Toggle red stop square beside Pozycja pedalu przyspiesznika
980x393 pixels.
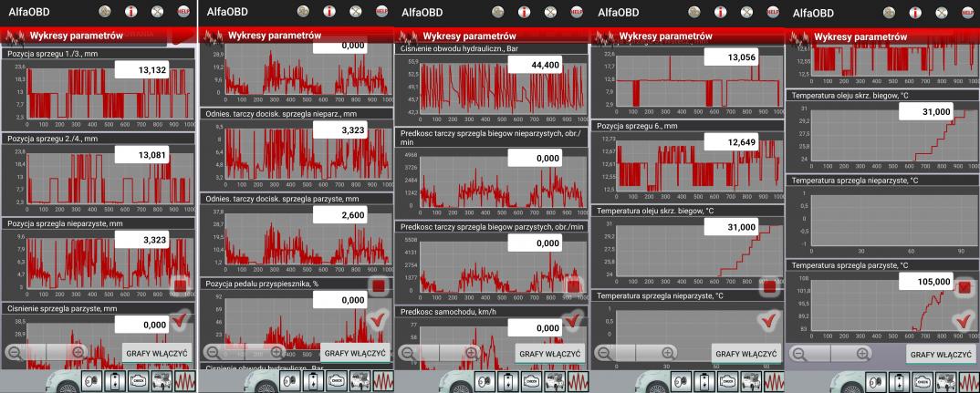[x=379, y=286]
